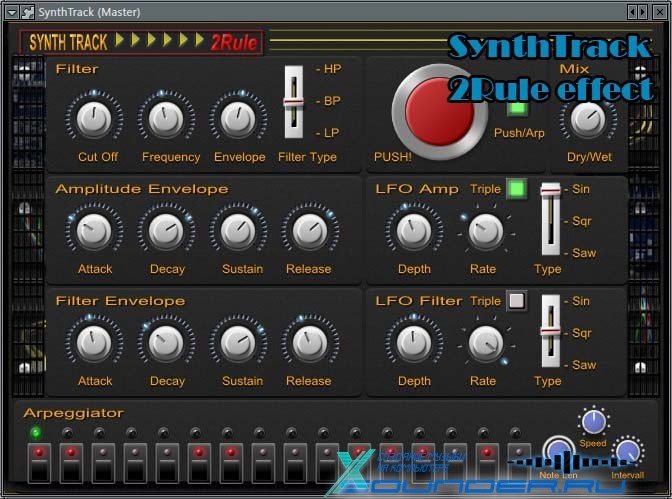Viewport: 672px width, 499px height.
Task: Toggle arpeggiator step 15 switch
Action: pos(487,463)
